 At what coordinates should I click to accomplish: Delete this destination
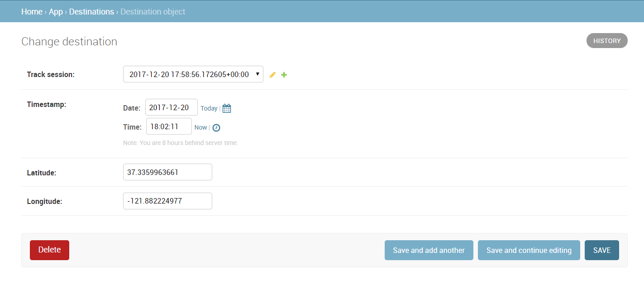tap(49, 250)
